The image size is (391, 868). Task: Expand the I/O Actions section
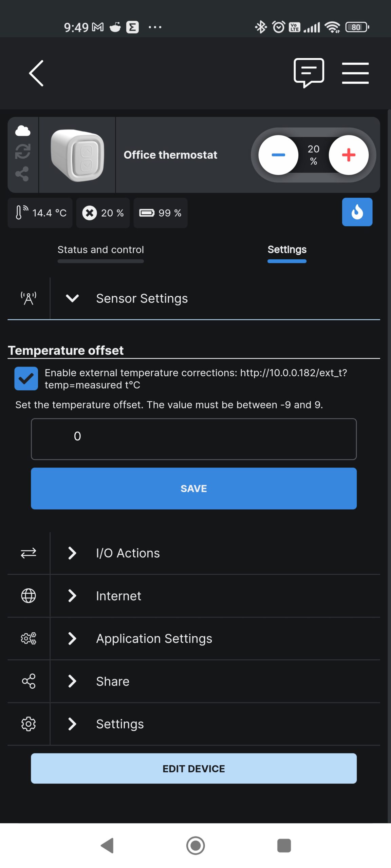click(194, 553)
